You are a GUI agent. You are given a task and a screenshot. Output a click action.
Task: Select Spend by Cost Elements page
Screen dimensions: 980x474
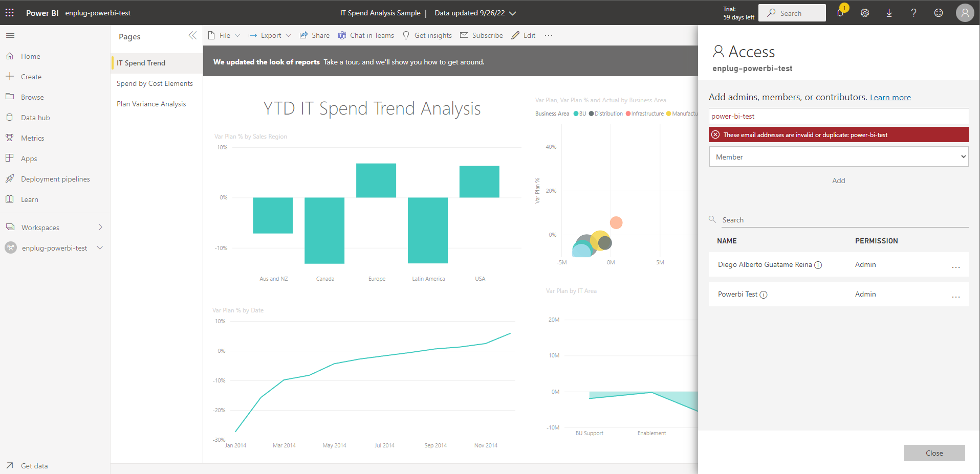[x=157, y=83]
